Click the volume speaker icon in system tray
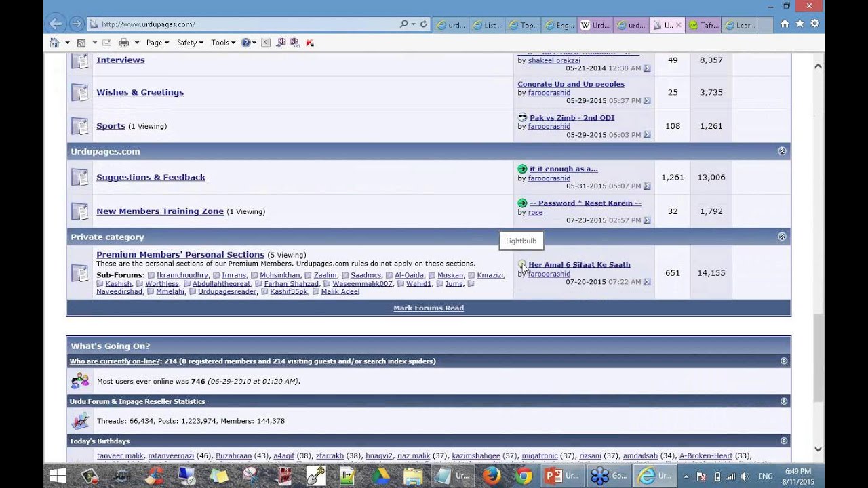This screenshot has height=488, width=868. (745, 476)
